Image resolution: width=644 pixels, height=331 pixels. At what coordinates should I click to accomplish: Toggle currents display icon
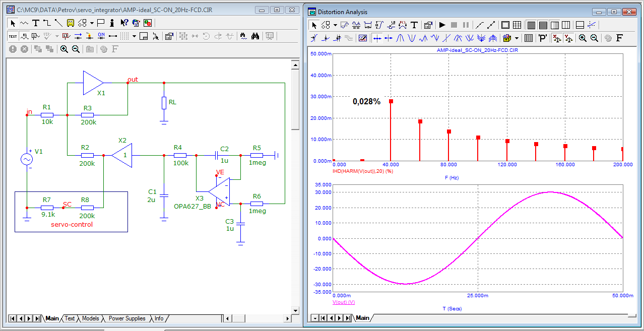78,36
